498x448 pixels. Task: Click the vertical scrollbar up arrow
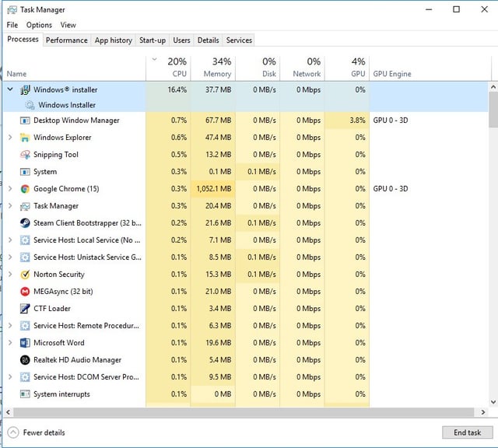(493, 86)
